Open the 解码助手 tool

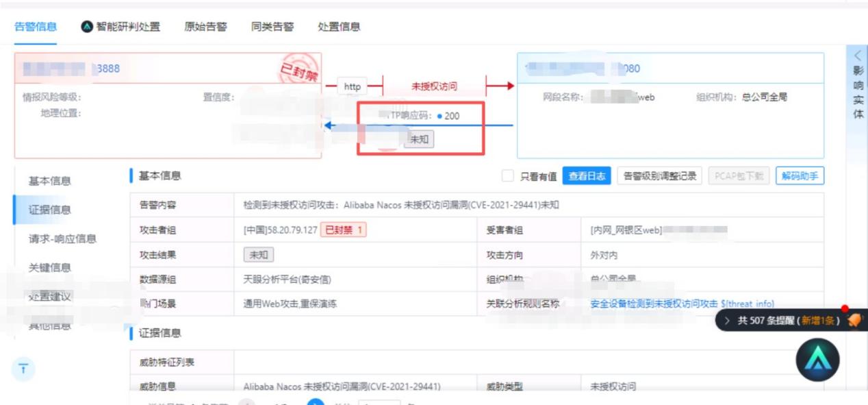pos(800,177)
